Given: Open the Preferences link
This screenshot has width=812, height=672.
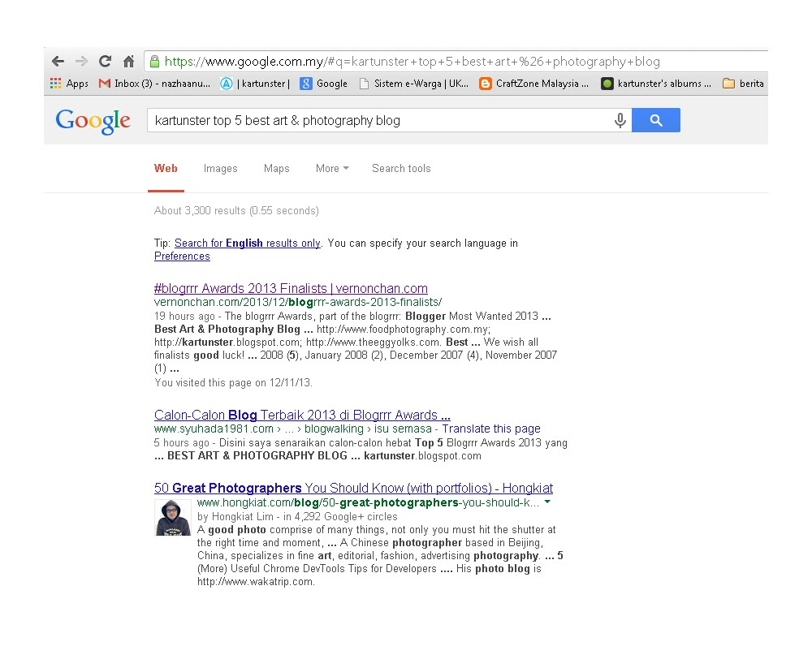Looking at the screenshot, I should tap(182, 256).
